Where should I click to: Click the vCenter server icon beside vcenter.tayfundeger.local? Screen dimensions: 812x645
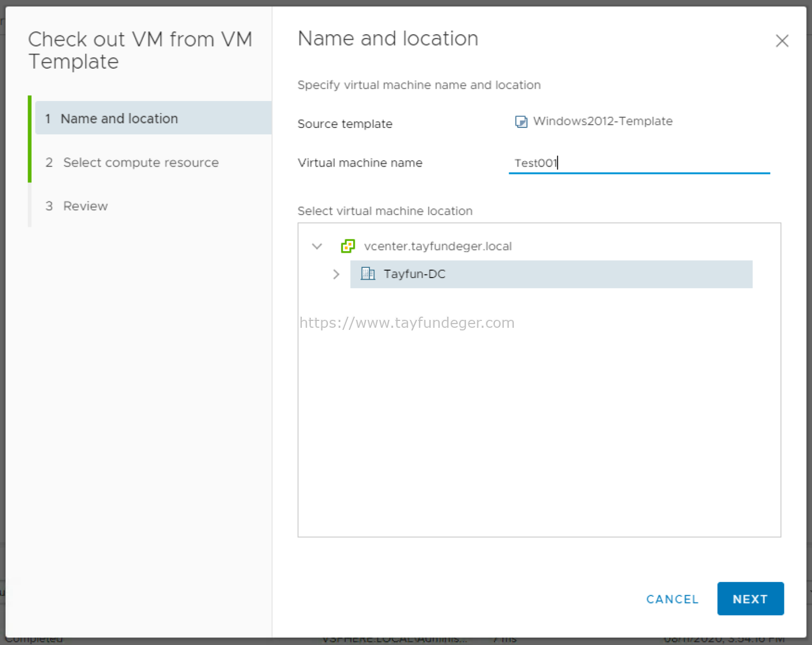coord(348,246)
